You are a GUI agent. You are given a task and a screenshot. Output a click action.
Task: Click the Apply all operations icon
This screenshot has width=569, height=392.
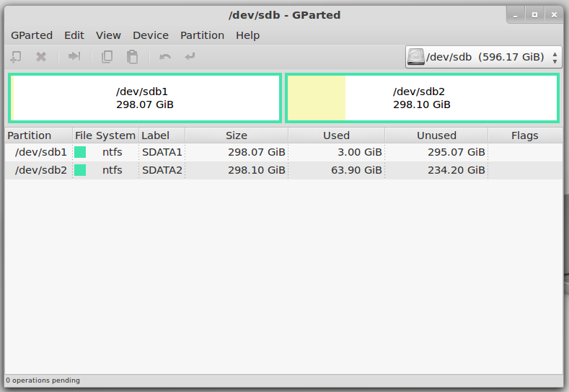coord(190,57)
